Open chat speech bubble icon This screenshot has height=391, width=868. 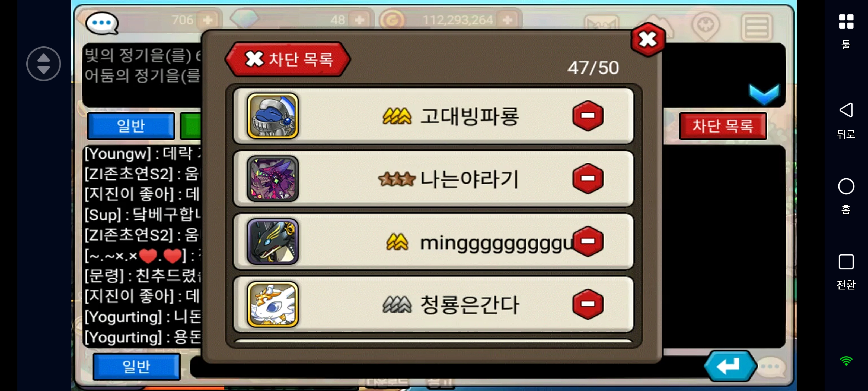[x=102, y=23]
